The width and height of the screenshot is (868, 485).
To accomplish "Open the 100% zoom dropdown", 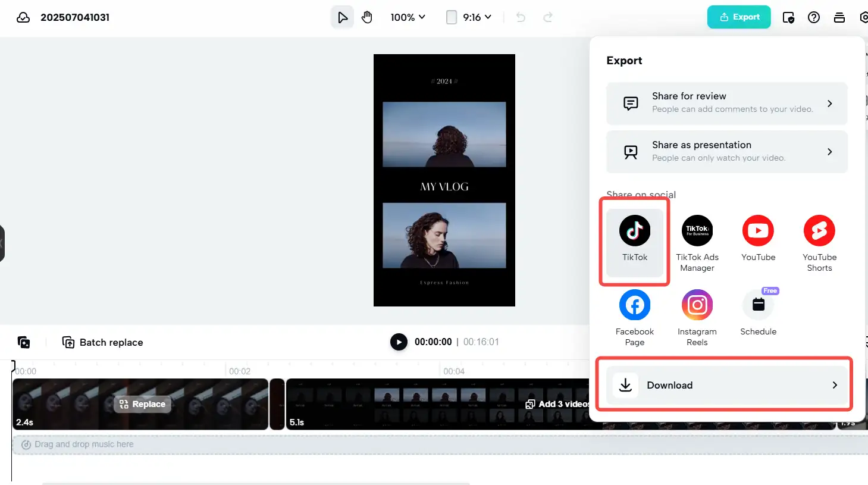I will click(x=408, y=17).
